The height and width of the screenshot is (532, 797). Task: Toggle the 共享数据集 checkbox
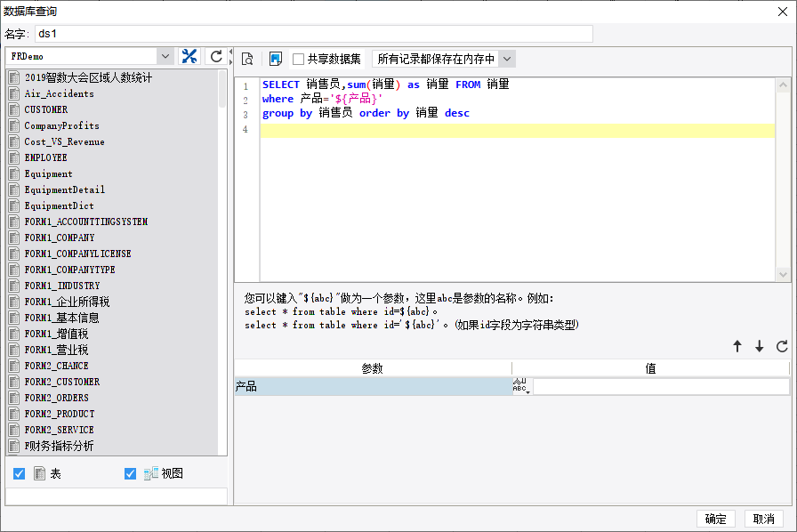[x=298, y=59]
